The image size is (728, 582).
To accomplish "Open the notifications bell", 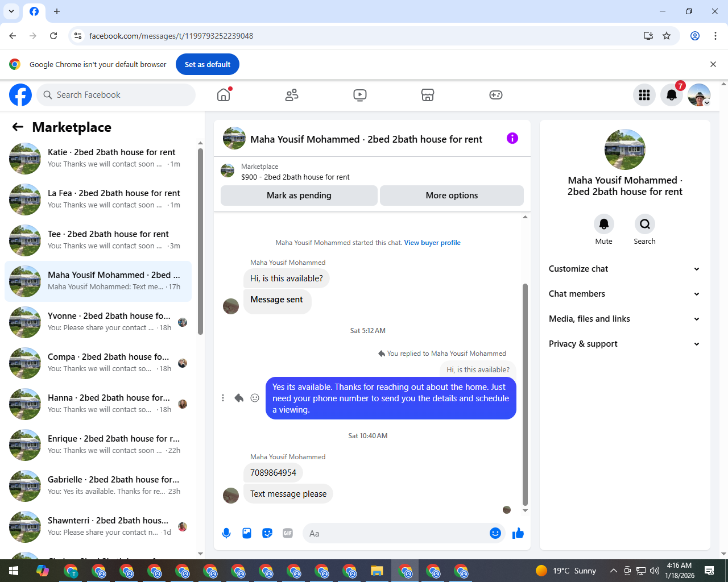I will pyautogui.click(x=672, y=95).
